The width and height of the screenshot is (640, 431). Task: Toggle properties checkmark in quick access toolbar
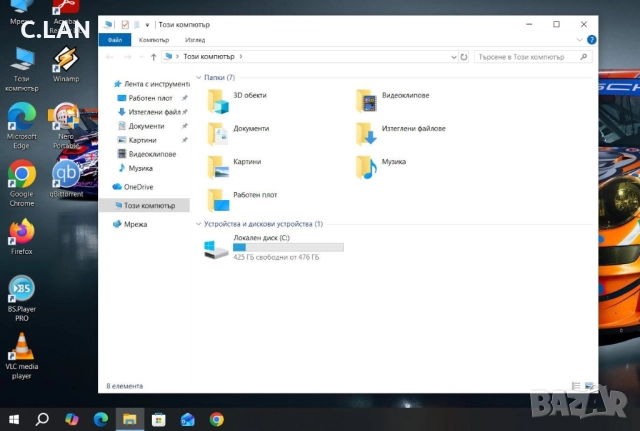click(x=124, y=24)
